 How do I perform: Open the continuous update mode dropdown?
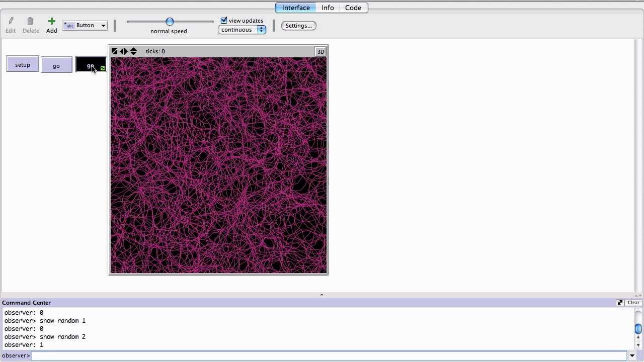point(242,30)
